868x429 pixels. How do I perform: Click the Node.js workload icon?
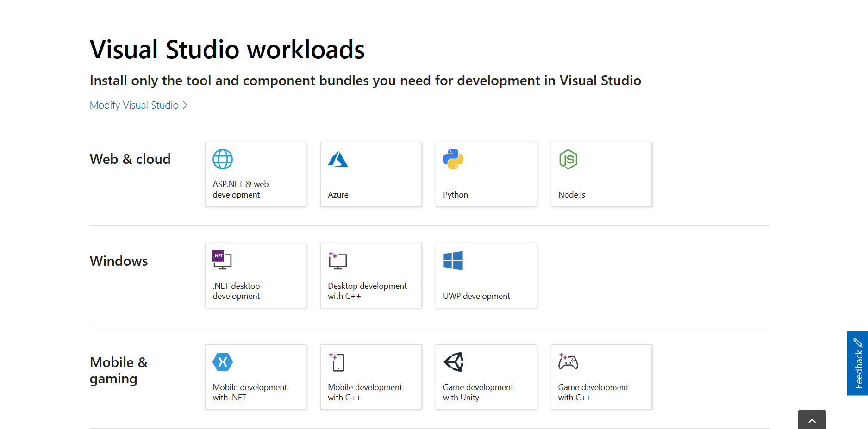568,159
